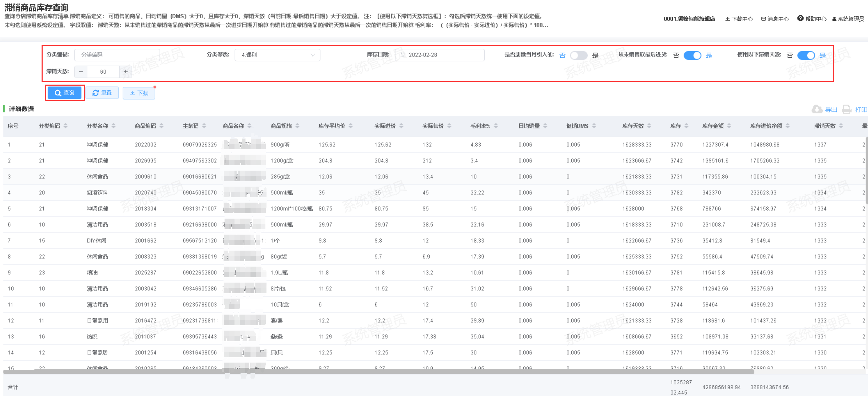Disable the 使用以下滞销天数 switch
Viewport: 868px width, 396px height.
coord(806,55)
